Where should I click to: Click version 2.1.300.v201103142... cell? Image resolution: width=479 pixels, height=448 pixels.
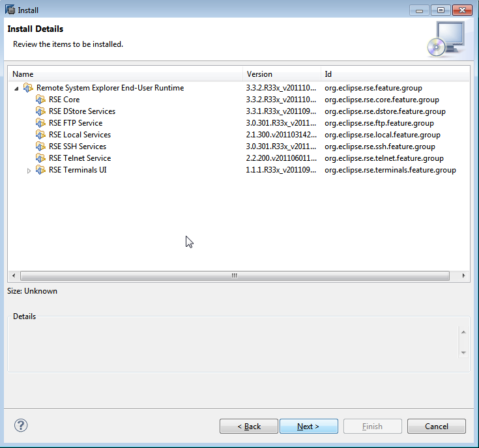point(281,135)
